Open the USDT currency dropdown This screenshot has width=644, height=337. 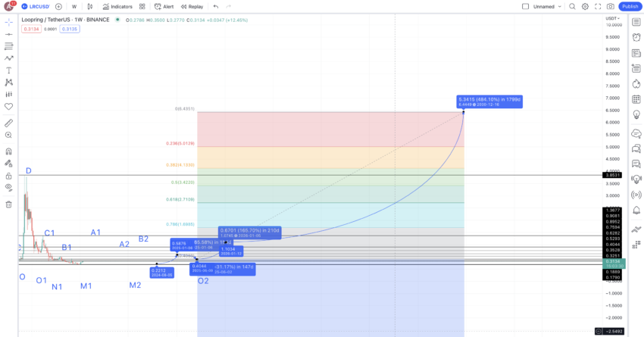(x=612, y=18)
